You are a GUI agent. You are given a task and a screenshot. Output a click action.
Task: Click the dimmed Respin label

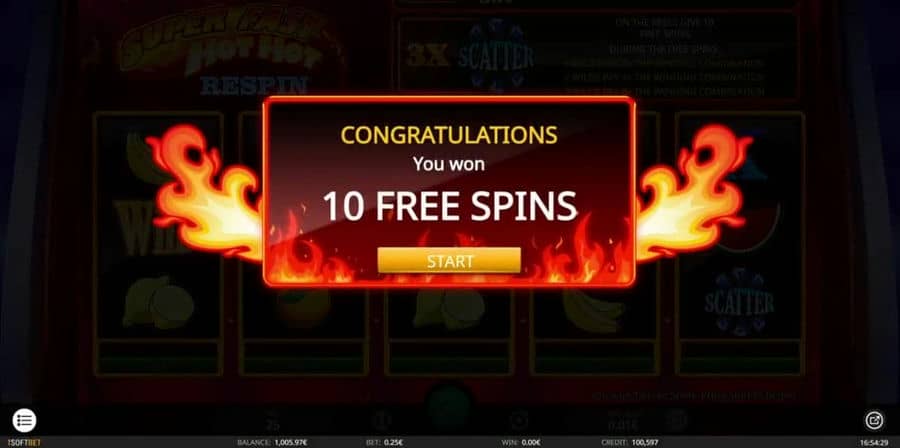pyautogui.click(x=254, y=86)
